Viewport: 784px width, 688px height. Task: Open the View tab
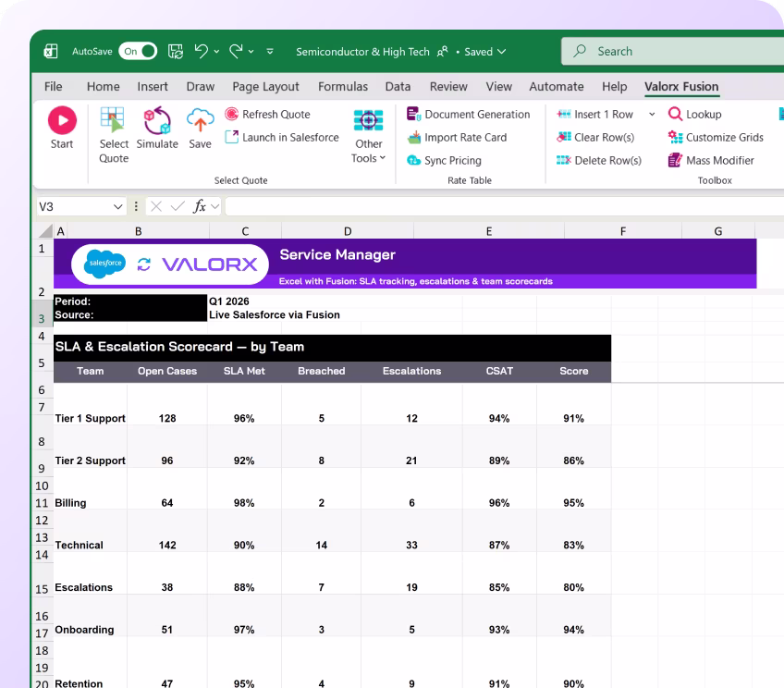(x=499, y=87)
